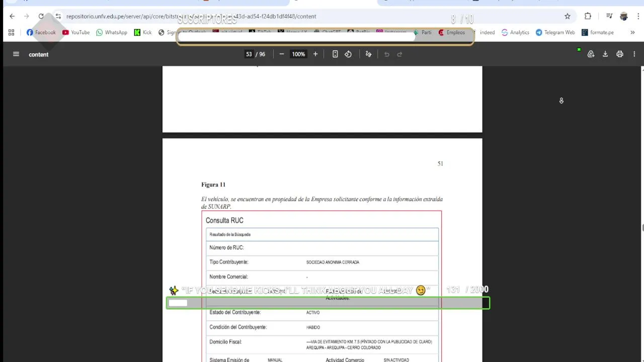Print the PDF document
644x362 pixels.
point(620,54)
